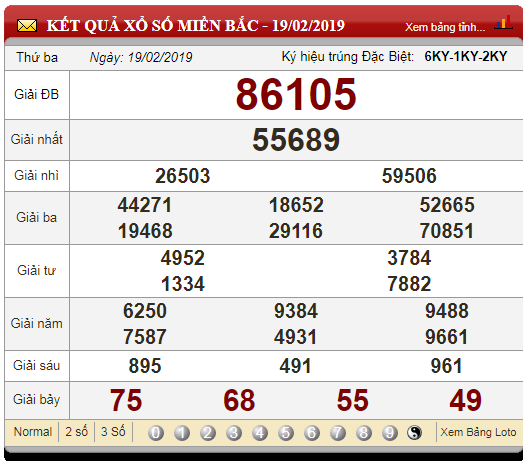Click seventh prize number 68
523x461 pixels.
tap(239, 400)
